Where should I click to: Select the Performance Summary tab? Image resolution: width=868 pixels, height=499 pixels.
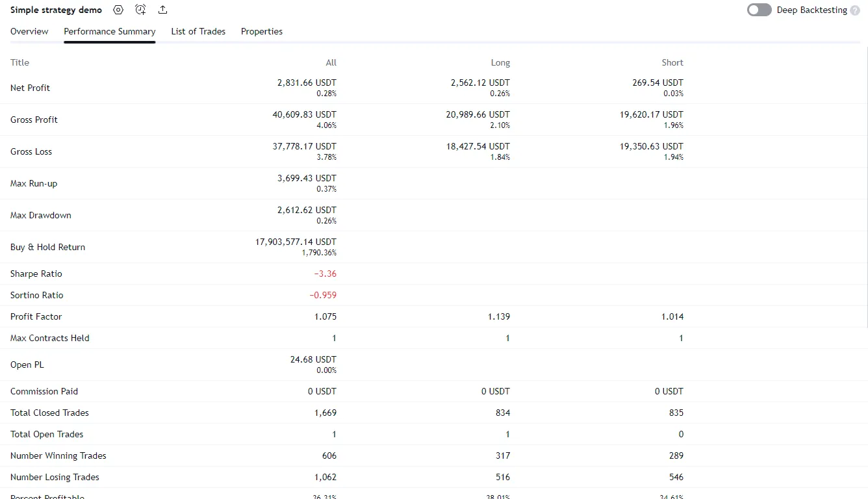click(x=109, y=31)
